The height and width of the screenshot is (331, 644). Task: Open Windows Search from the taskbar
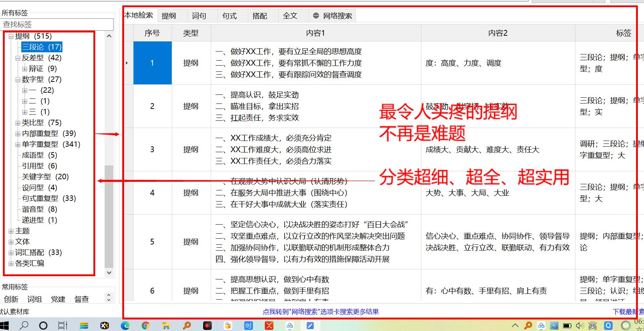coord(24,325)
